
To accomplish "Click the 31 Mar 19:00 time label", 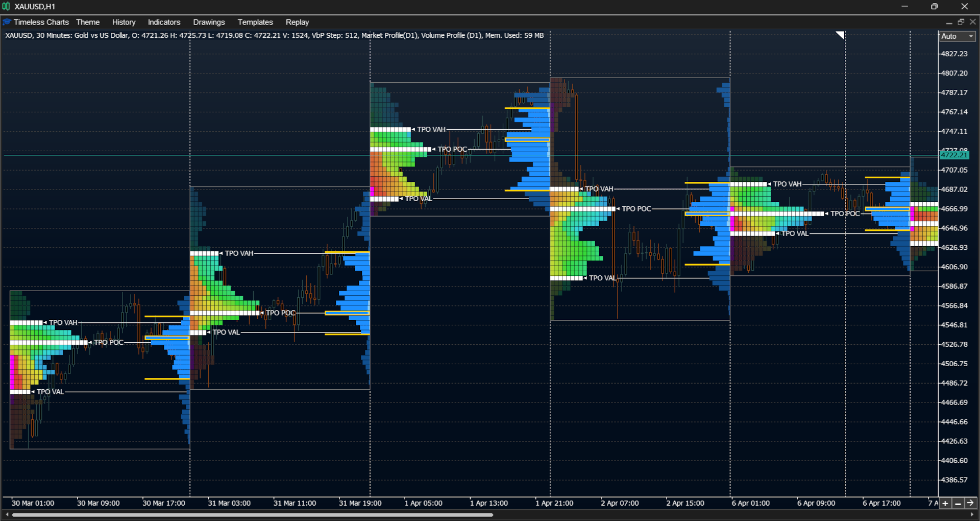I will (x=360, y=504).
